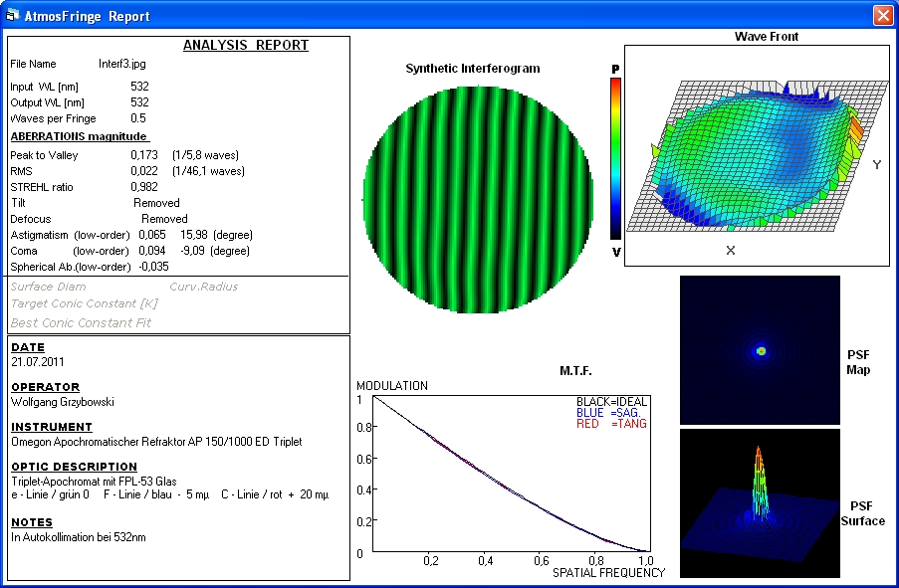Click the date 21.07.2011
899x588 pixels.
(37, 362)
